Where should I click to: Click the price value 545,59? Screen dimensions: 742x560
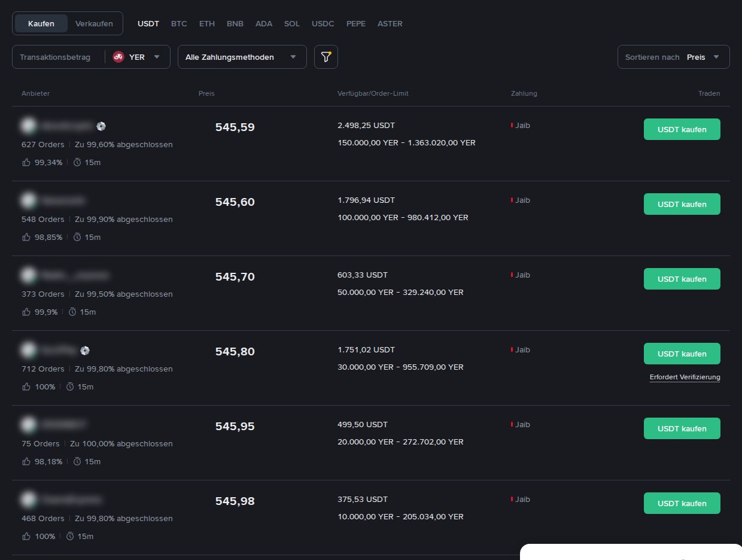[x=235, y=127]
